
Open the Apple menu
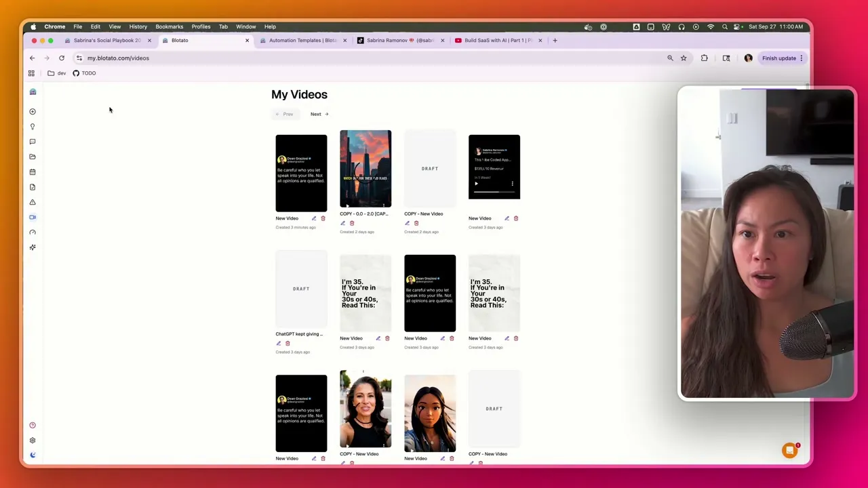(x=33, y=26)
